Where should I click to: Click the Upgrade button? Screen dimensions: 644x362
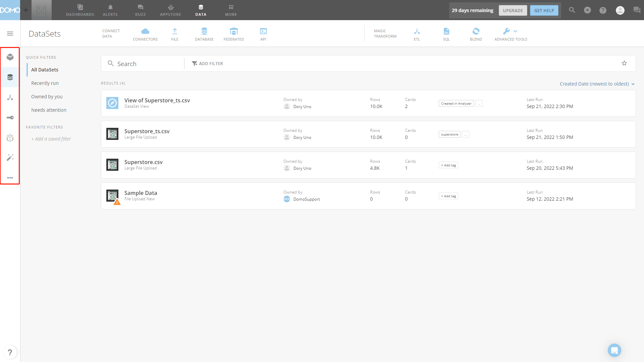tap(513, 10)
